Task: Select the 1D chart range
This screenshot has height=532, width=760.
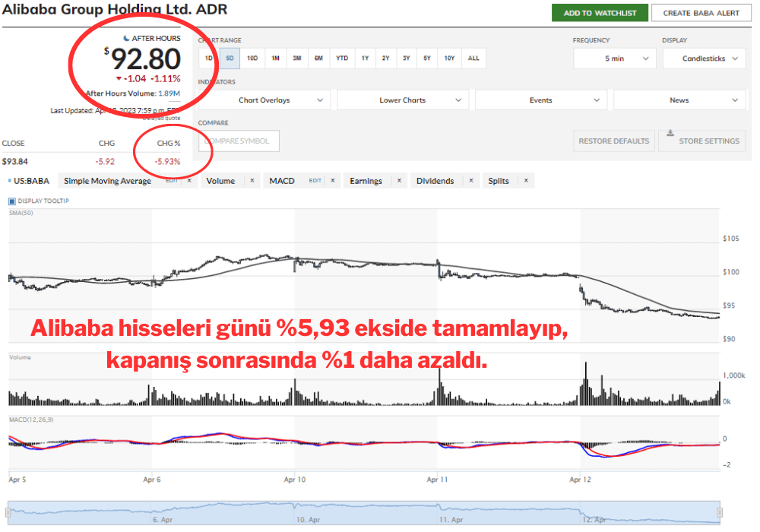Action: point(209,59)
